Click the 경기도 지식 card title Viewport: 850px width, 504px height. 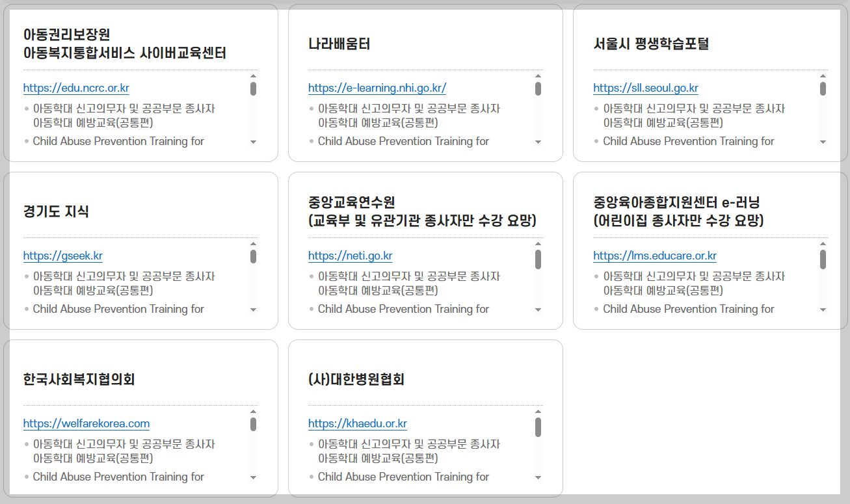pos(56,211)
